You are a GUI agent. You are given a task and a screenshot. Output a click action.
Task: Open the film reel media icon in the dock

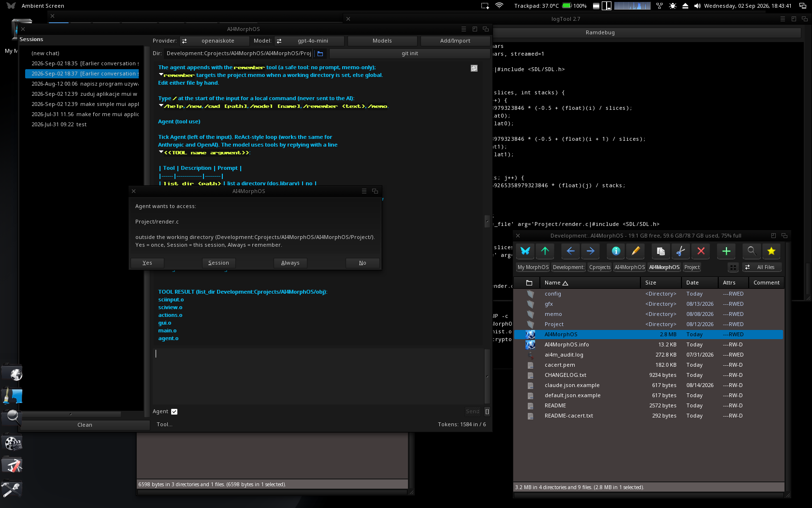point(13,443)
